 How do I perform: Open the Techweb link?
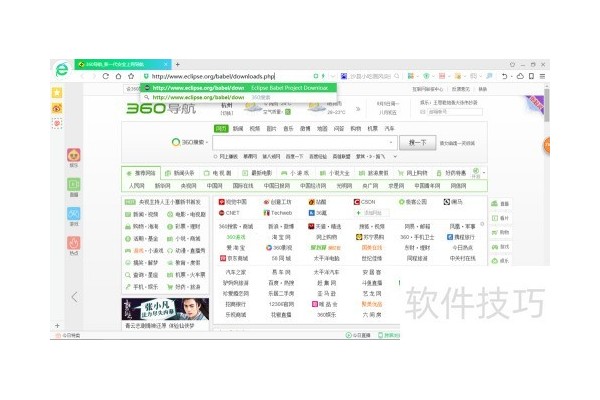(278, 213)
